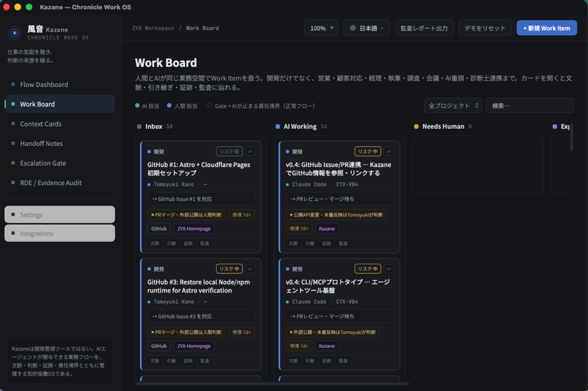Click Kazane tag on CLI/MCP card
The image size is (588, 391).
tap(326, 346)
